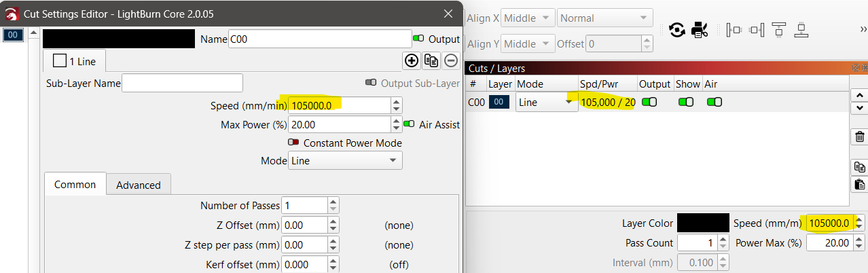Enable Constant Power Mode

click(x=293, y=143)
